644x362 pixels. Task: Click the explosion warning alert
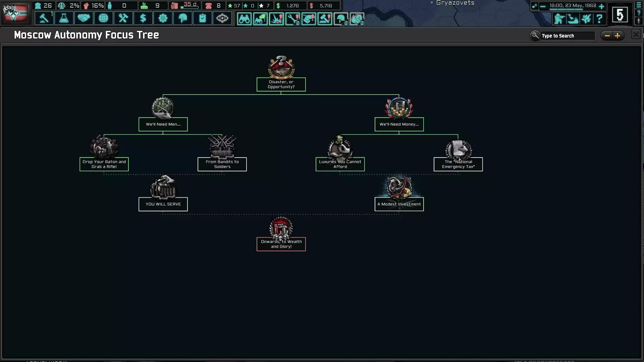(x=276, y=19)
